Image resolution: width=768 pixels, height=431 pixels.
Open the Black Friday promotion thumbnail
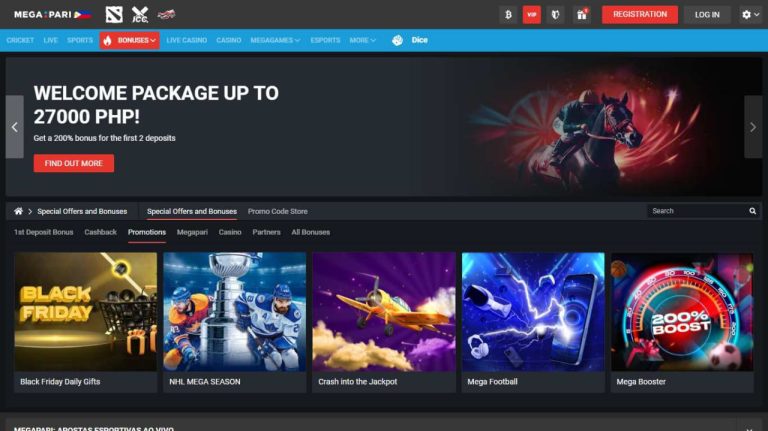pos(86,311)
